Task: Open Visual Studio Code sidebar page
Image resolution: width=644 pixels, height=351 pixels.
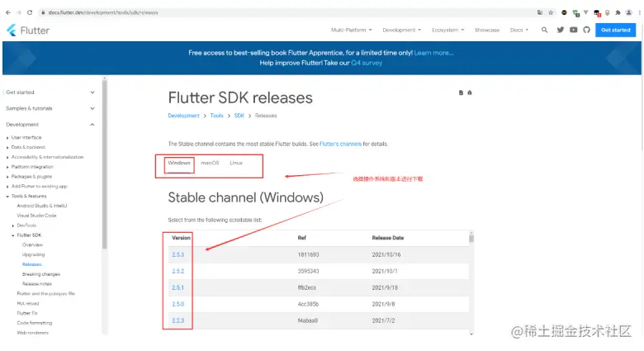Action: tap(36, 216)
